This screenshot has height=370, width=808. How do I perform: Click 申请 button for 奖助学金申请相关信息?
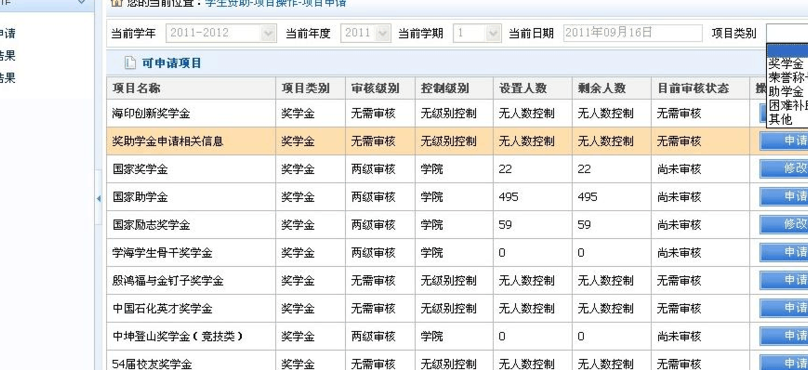(x=784, y=141)
